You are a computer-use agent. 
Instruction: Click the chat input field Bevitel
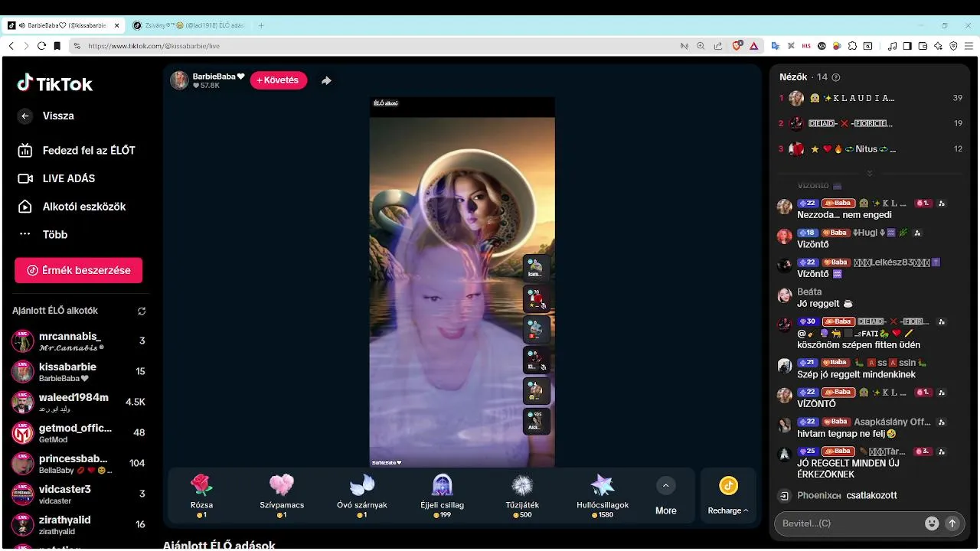tap(850, 523)
